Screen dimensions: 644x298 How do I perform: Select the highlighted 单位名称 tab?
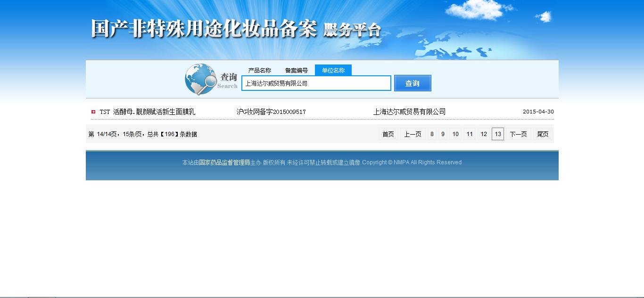(x=333, y=70)
